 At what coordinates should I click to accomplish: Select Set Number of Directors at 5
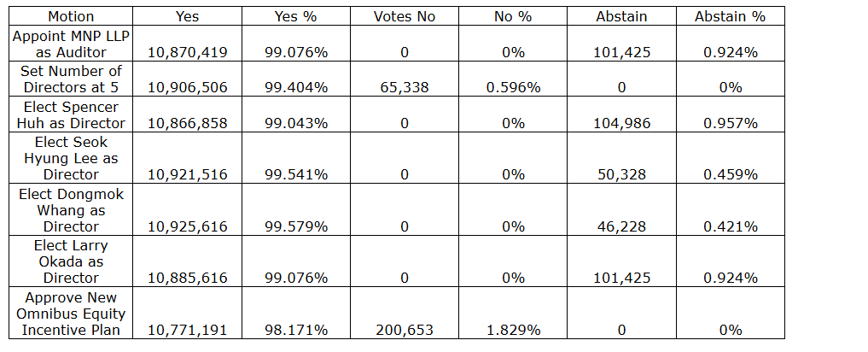(x=71, y=79)
